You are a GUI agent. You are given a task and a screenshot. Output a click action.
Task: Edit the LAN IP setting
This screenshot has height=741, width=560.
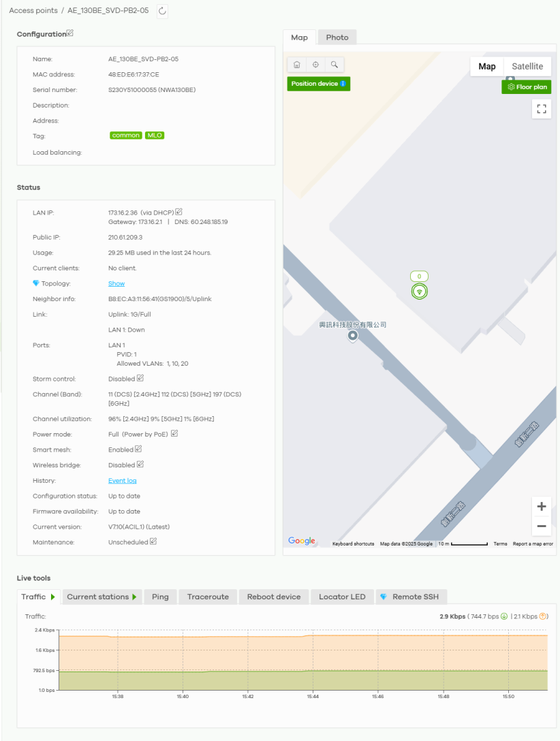pos(179,212)
